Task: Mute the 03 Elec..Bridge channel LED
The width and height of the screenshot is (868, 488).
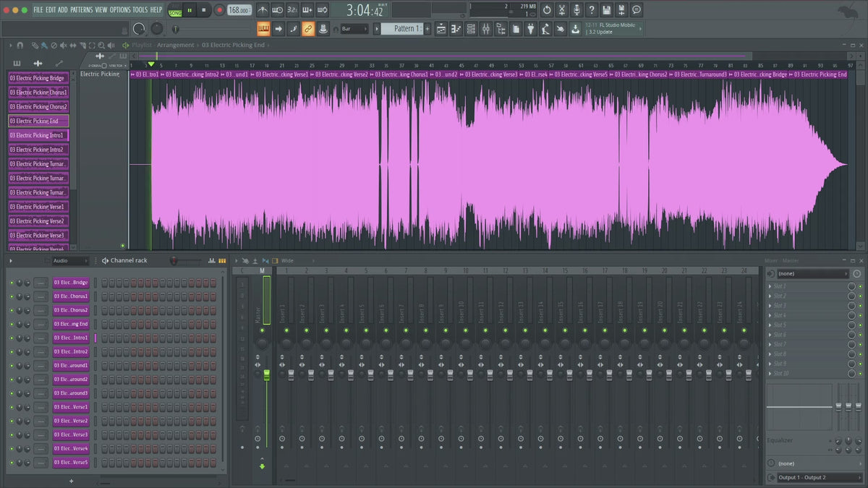Action: (12, 283)
